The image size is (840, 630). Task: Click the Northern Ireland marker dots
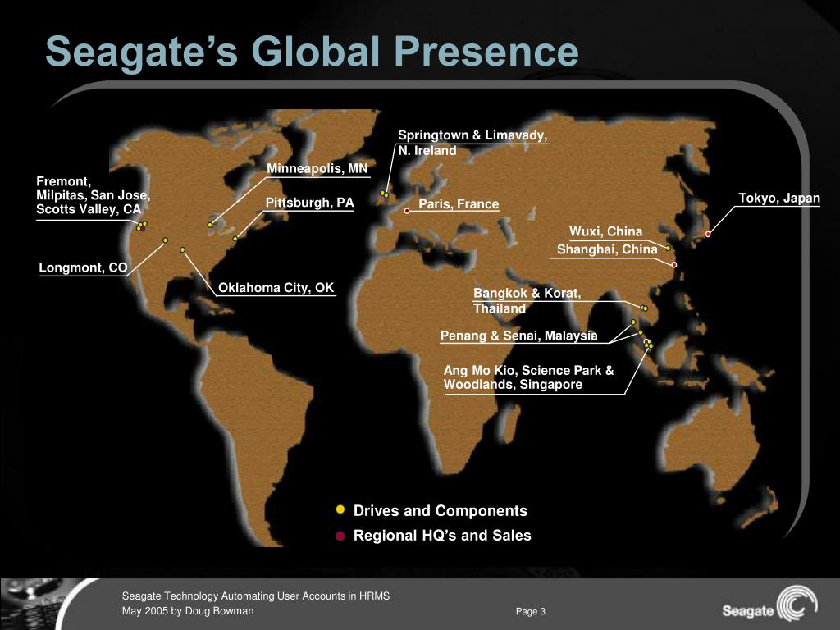click(x=384, y=194)
